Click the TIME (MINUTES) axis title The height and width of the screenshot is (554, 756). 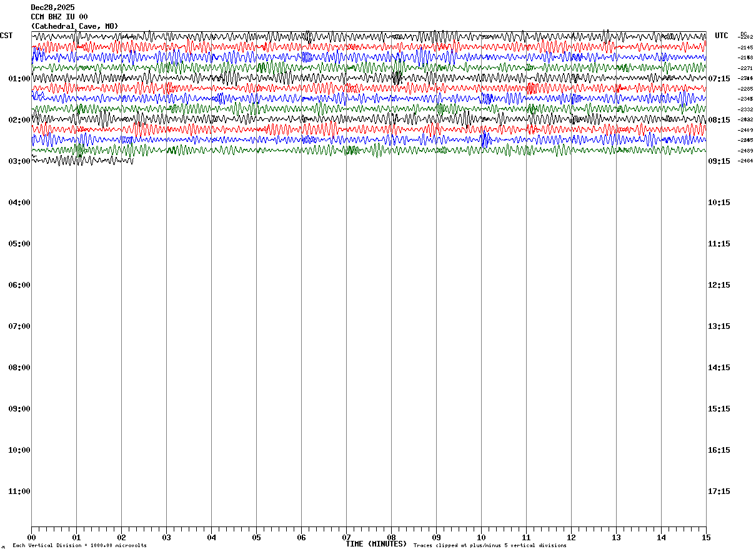pyautogui.click(x=376, y=544)
